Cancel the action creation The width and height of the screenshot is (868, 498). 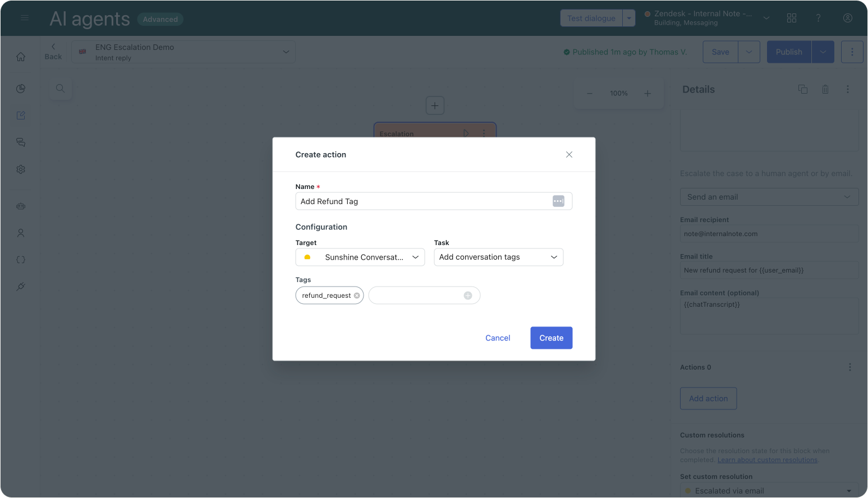tap(497, 338)
